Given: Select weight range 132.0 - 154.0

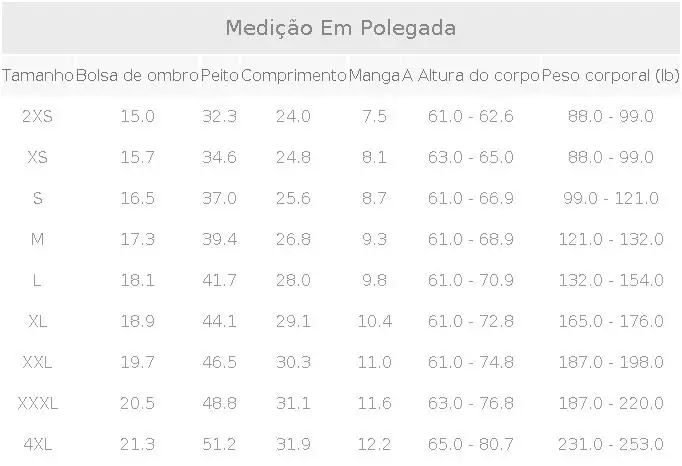Looking at the screenshot, I should point(615,280).
